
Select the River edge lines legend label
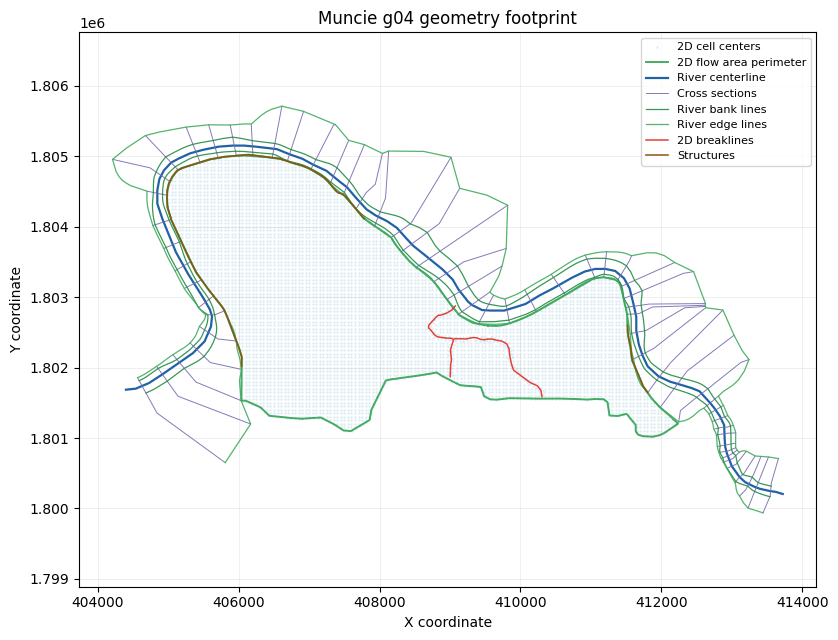point(721,124)
